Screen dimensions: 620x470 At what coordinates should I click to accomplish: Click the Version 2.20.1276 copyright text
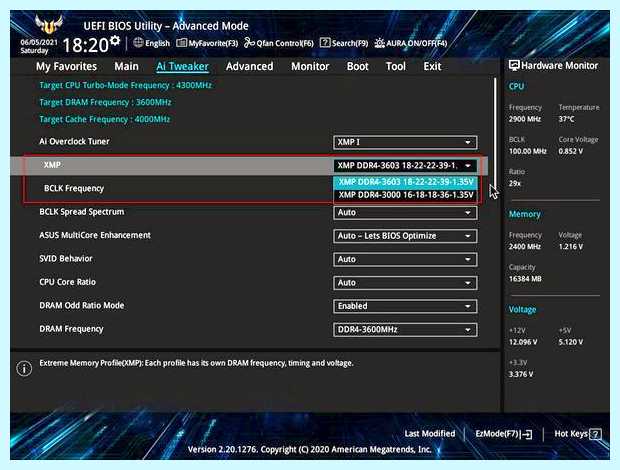[310, 450]
